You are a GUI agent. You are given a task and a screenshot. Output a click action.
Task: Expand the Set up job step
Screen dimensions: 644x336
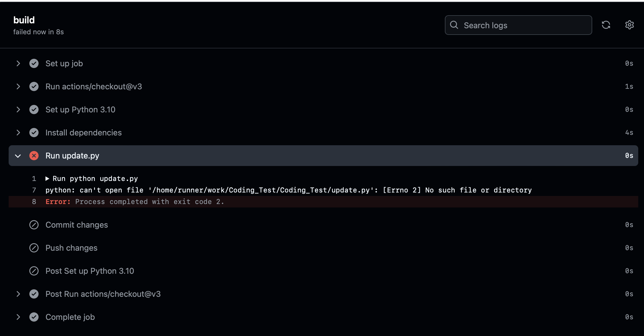tap(18, 63)
